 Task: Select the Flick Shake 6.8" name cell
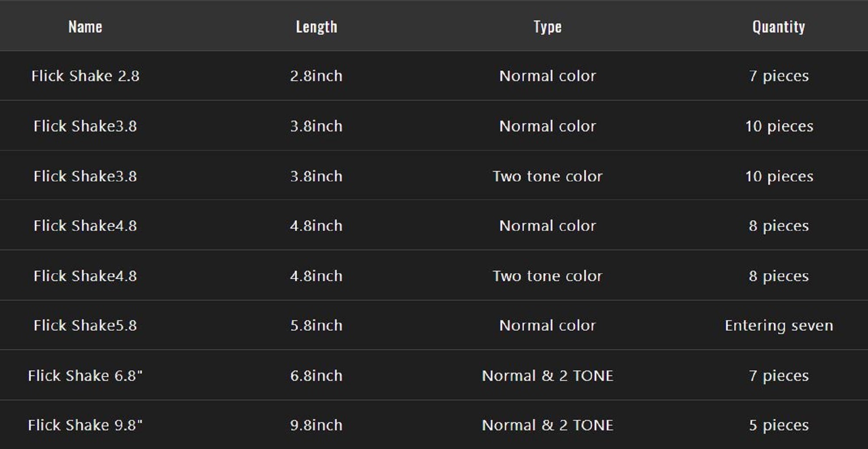(x=85, y=376)
